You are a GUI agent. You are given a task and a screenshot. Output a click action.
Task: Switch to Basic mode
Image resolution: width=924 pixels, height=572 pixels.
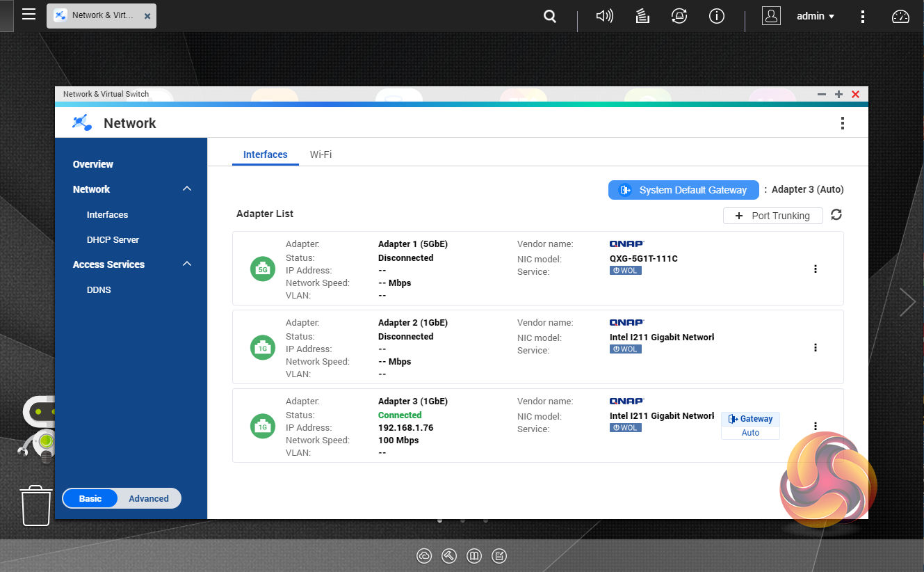tap(90, 498)
